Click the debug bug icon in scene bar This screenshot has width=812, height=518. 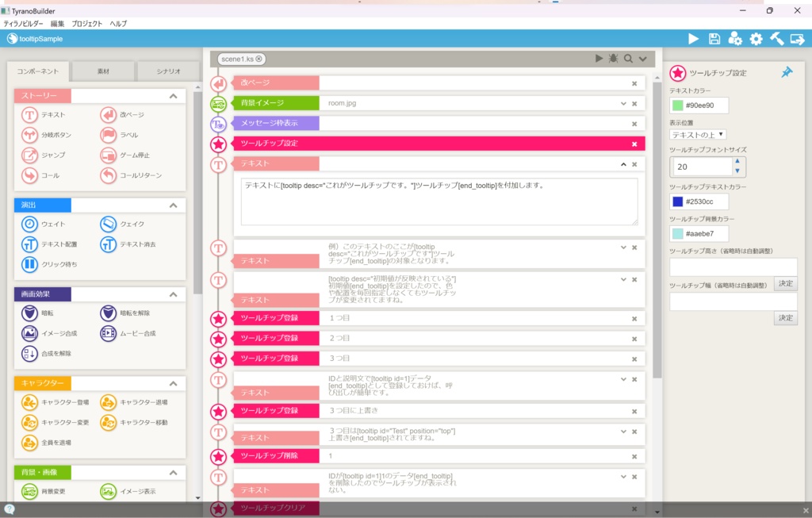[x=613, y=59]
